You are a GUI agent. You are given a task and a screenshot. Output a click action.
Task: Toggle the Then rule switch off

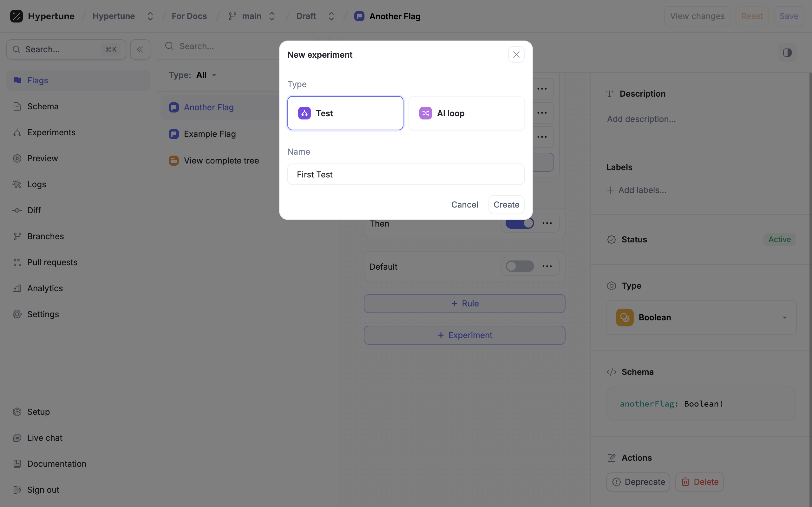pyautogui.click(x=520, y=223)
